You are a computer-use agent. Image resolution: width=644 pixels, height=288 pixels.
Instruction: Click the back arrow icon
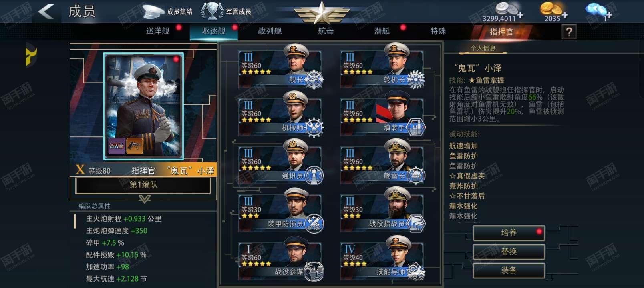pyautogui.click(x=46, y=11)
